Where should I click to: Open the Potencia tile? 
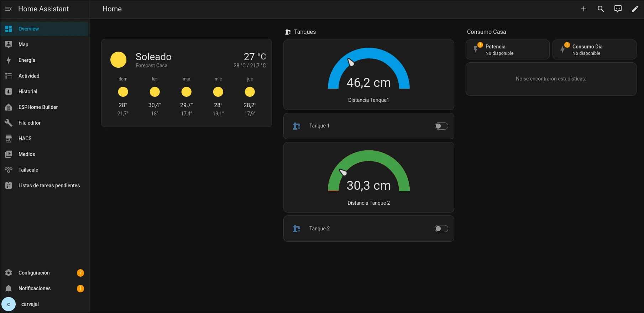pos(508,49)
